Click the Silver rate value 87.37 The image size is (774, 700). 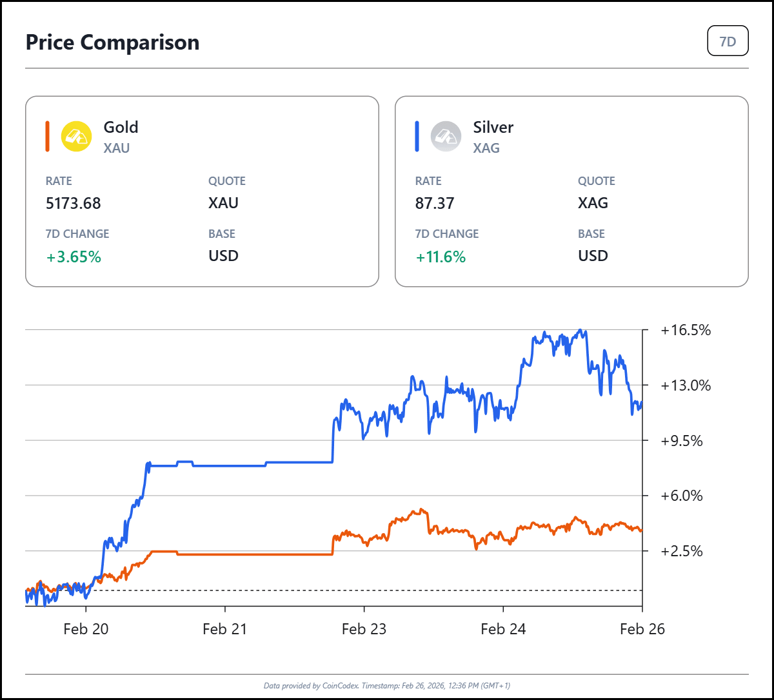click(435, 204)
